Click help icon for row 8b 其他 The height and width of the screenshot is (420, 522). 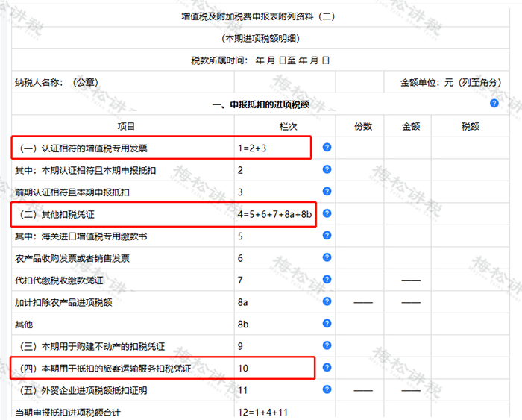click(x=327, y=323)
